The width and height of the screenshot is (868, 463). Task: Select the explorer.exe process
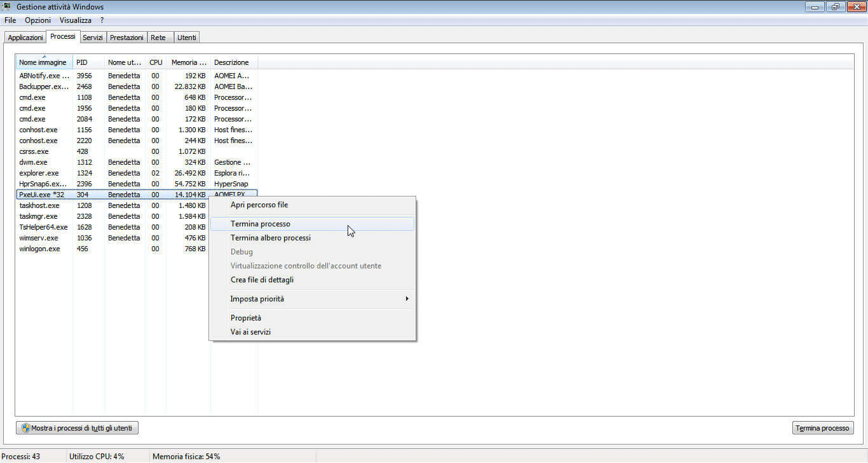tap(137, 173)
